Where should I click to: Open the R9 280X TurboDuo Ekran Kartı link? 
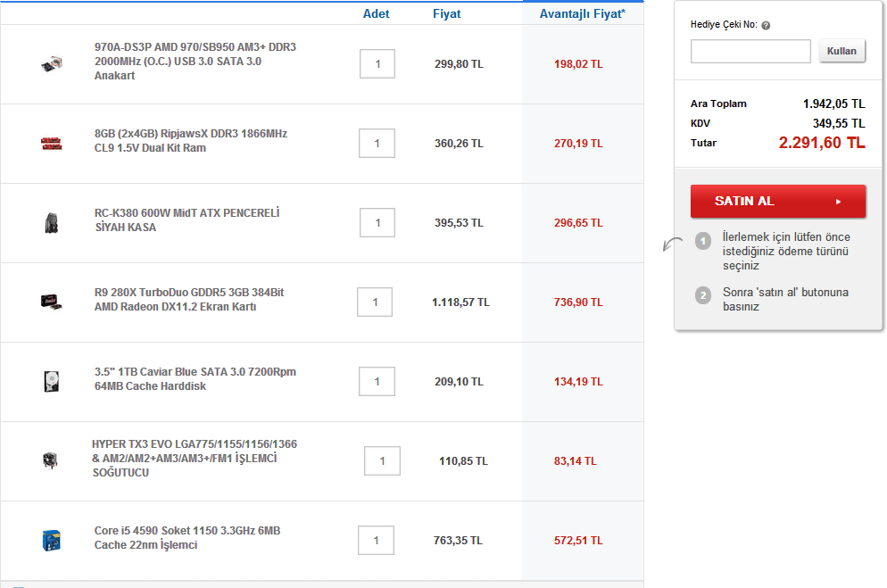click(188, 299)
